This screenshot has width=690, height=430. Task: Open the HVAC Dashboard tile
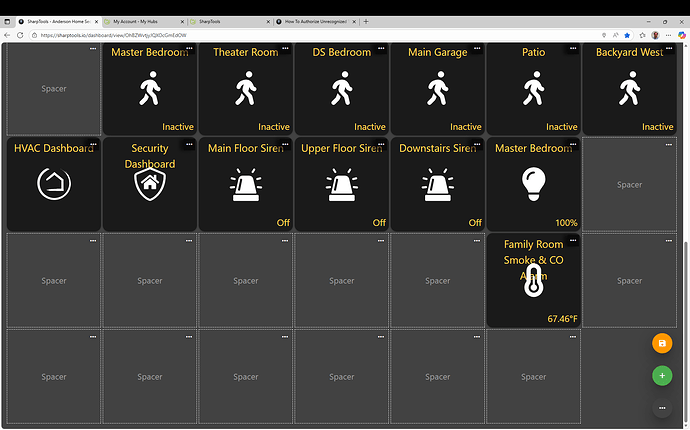[x=54, y=184]
